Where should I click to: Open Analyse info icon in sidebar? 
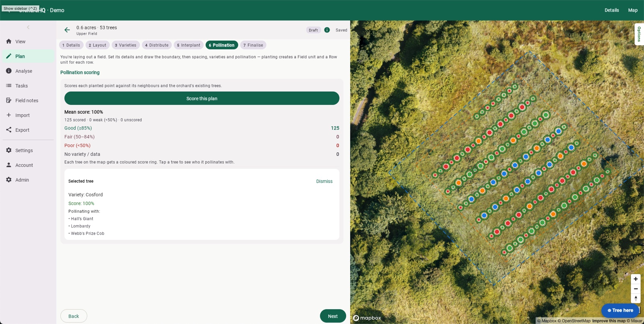tap(9, 71)
